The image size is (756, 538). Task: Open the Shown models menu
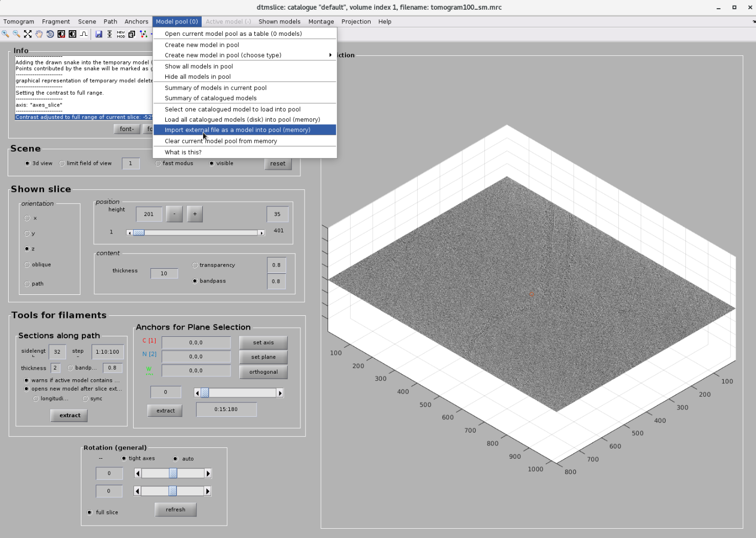click(x=279, y=21)
